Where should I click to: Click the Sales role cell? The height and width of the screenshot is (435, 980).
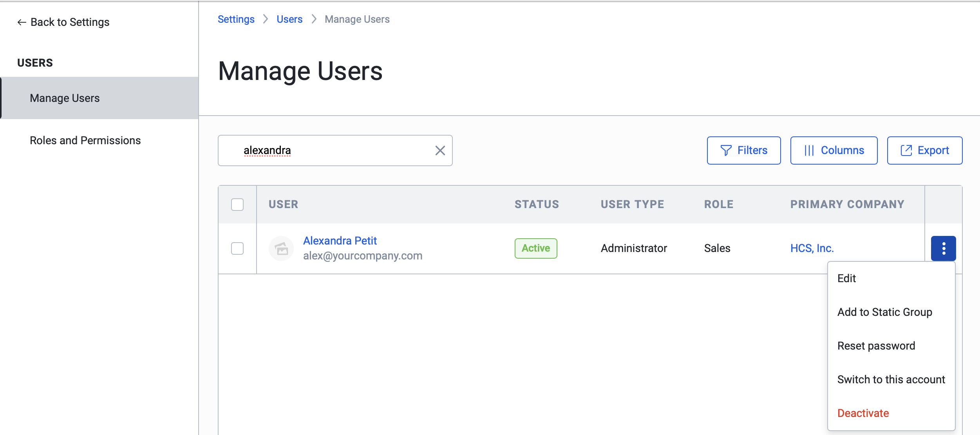[717, 248]
